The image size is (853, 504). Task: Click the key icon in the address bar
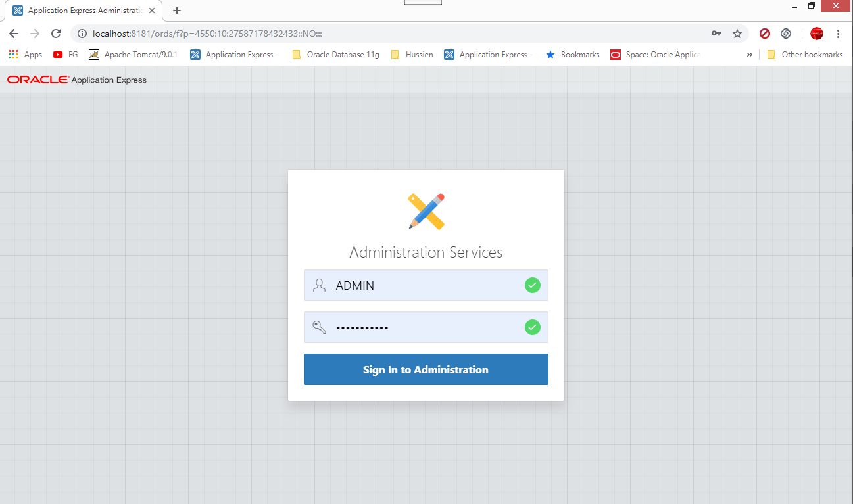[x=716, y=34]
